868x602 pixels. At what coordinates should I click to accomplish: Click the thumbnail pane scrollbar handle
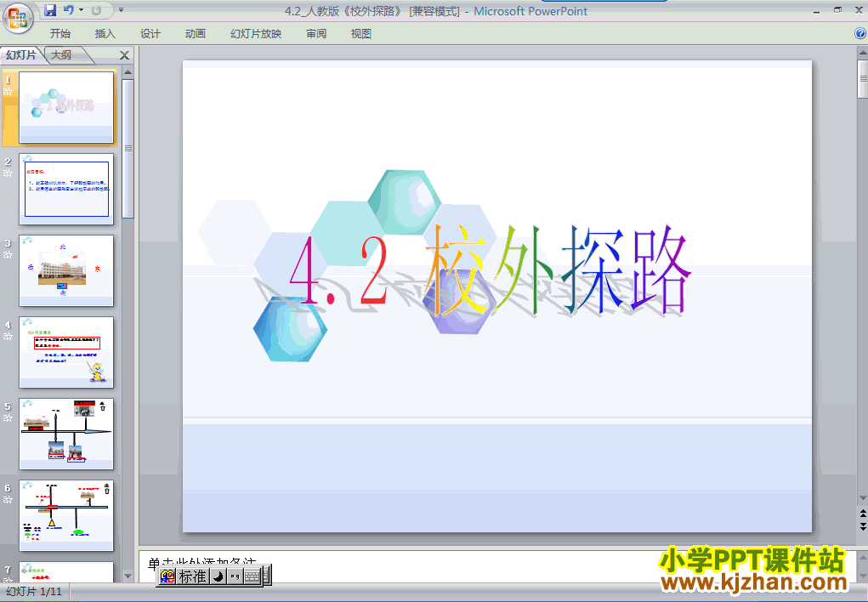tap(128, 149)
